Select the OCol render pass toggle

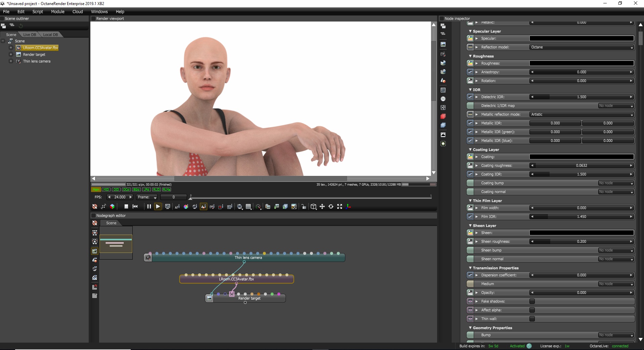pos(126,190)
